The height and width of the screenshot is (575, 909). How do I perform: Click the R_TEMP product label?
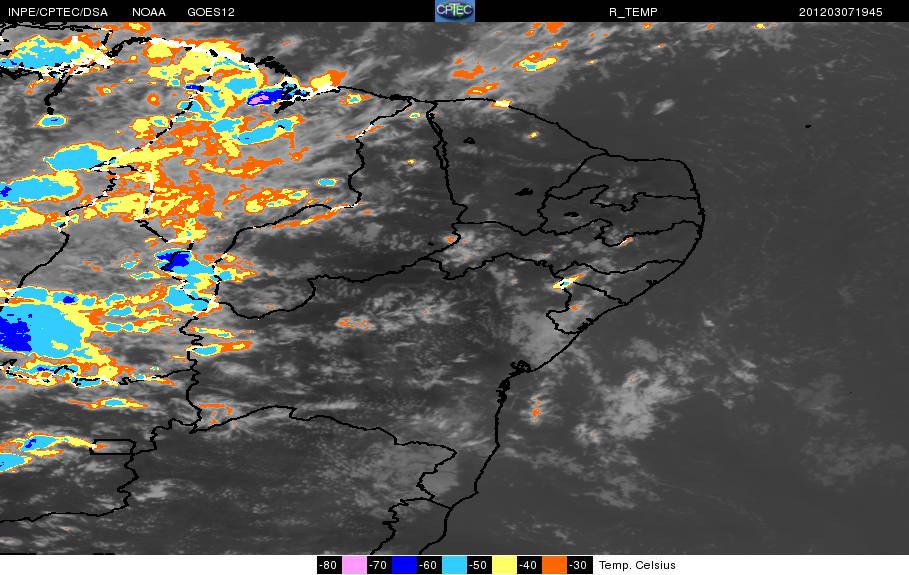(x=633, y=12)
